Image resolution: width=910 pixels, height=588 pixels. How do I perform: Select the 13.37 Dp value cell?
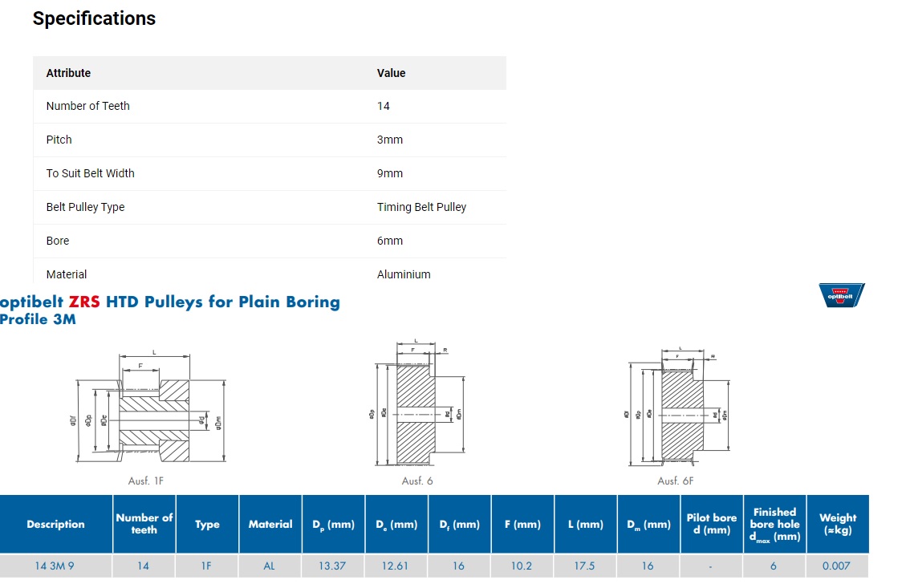coord(332,566)
